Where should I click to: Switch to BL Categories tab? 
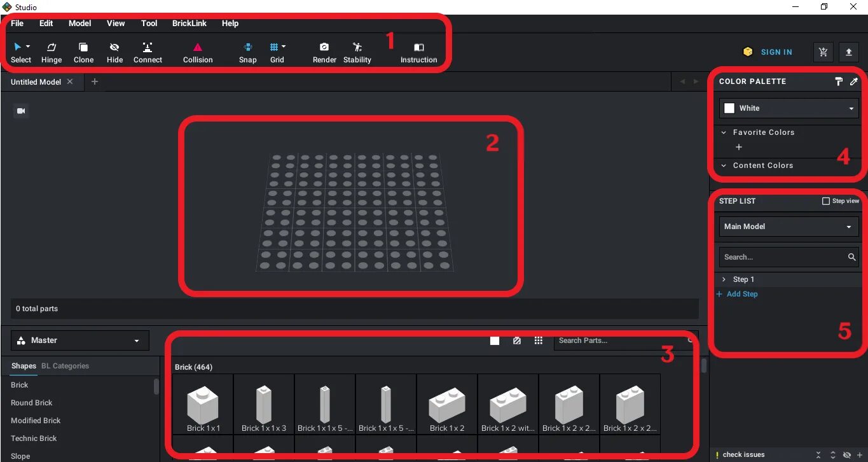[x=65, y=366]
